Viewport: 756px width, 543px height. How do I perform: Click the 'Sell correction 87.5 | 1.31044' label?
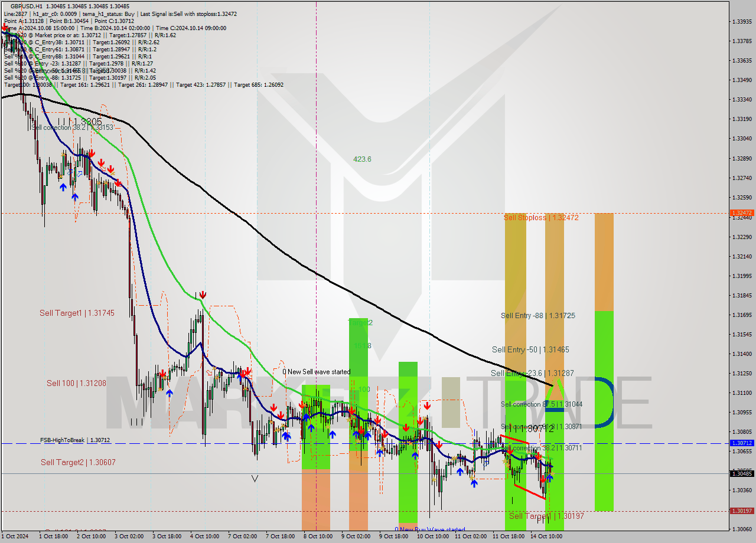(542, 404)
